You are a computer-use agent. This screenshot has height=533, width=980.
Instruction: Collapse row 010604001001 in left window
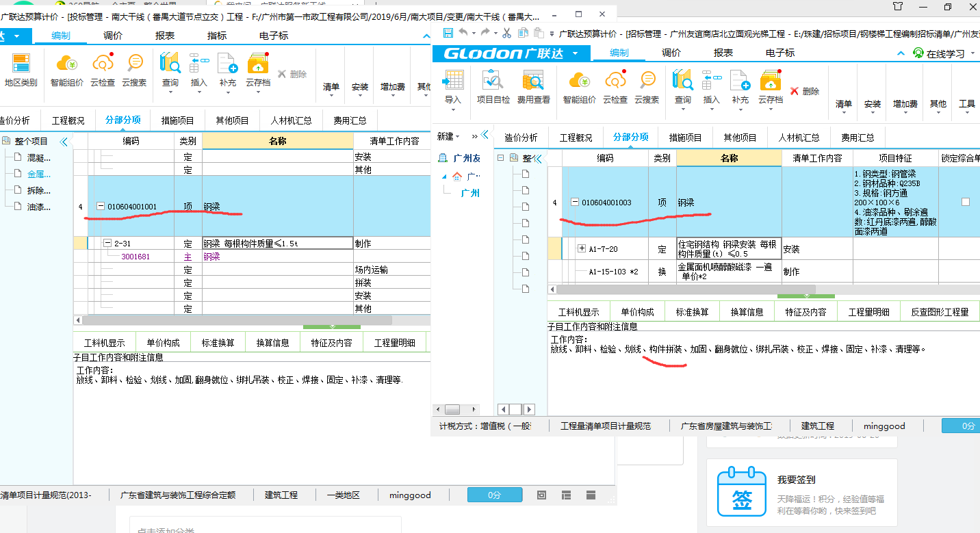tap(101, 206)
